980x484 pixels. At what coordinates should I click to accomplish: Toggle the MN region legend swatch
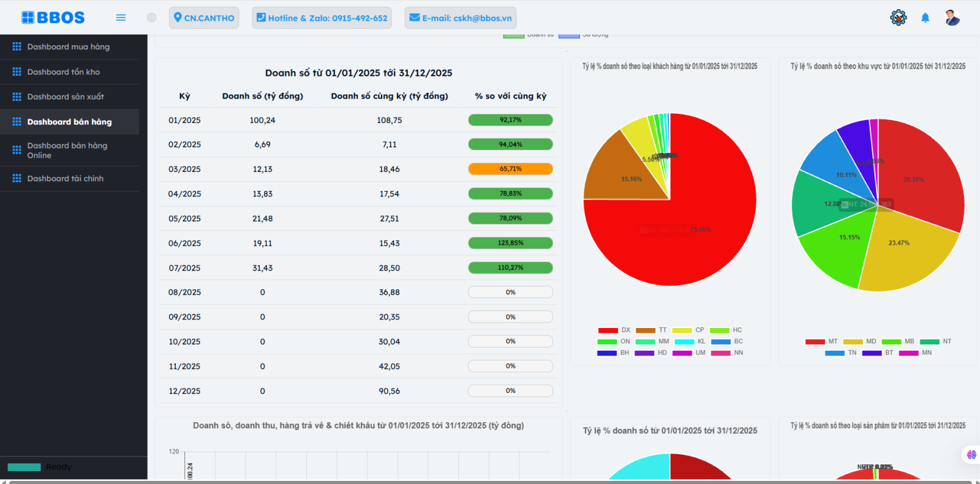(909, 353)
